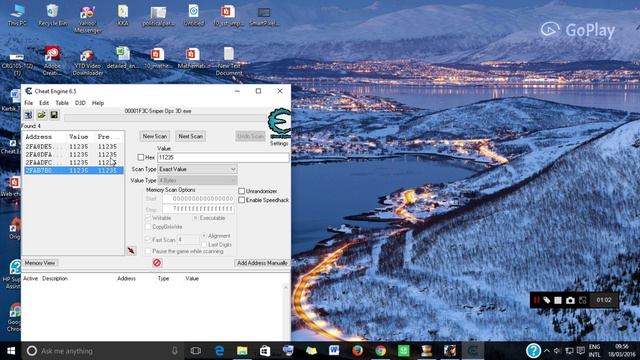The height and width of the screenshot is (360, 640).
Task: Select highlighted address row 2FAB7B0
Action: (73, 170)
